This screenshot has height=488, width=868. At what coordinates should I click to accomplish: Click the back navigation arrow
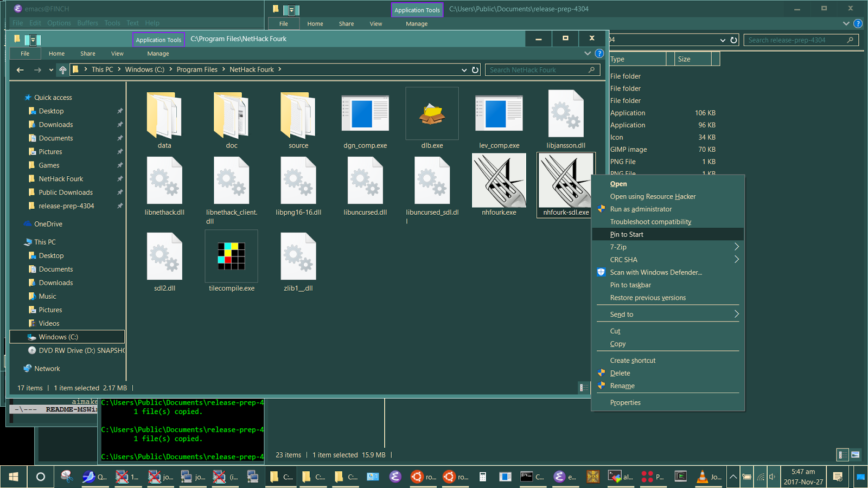20,69
